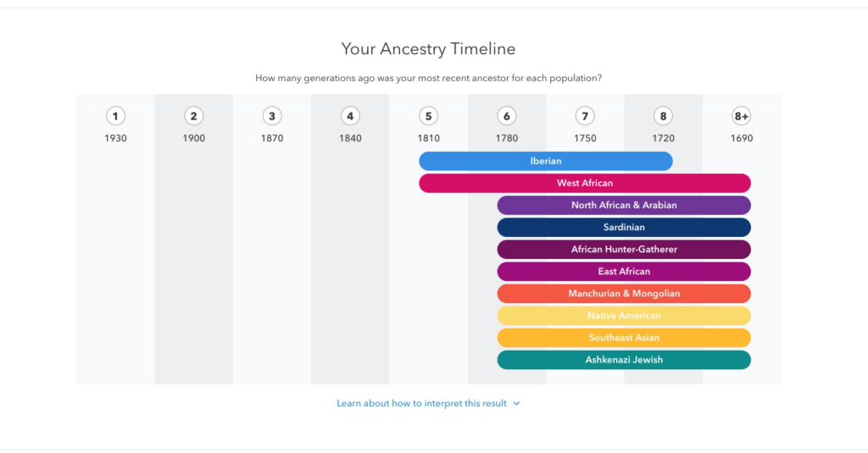The width and height of the screenshot is (868, 453).
Task: Click the generation 2 circle marker
Action: [x=194, y=117]
